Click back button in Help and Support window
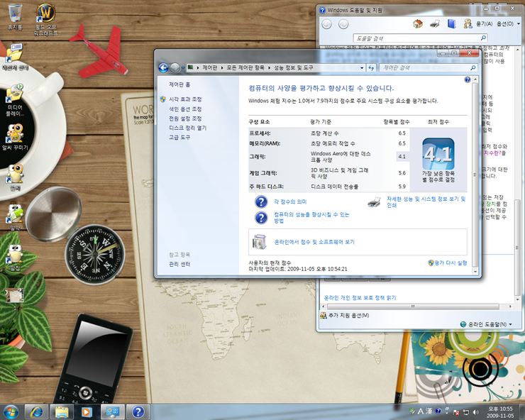 (x=327, y=24)
